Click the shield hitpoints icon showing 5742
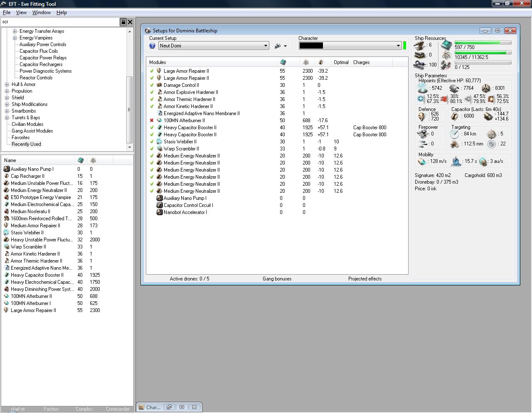532x413 pixels. click(423, 88)
